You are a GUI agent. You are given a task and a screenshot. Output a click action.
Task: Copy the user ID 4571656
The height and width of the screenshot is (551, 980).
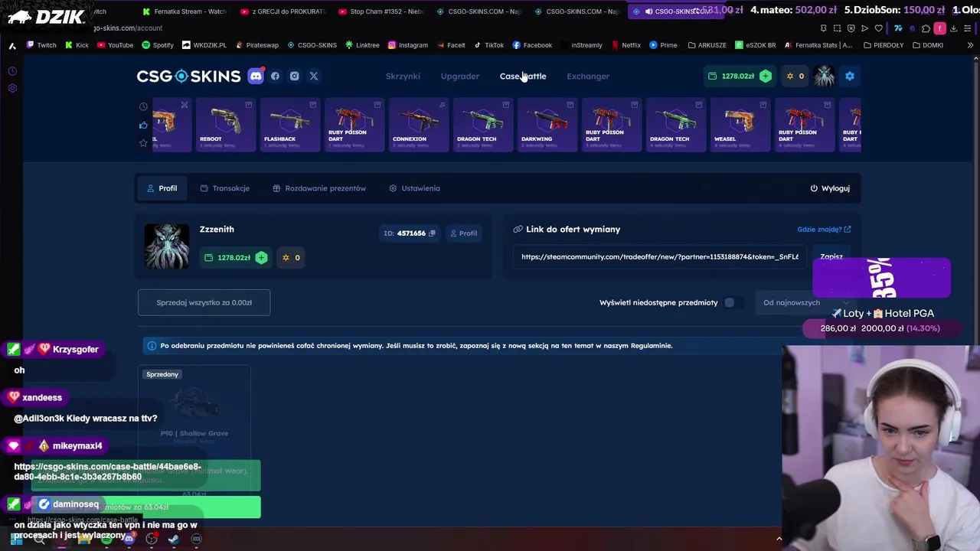[432, 233]
